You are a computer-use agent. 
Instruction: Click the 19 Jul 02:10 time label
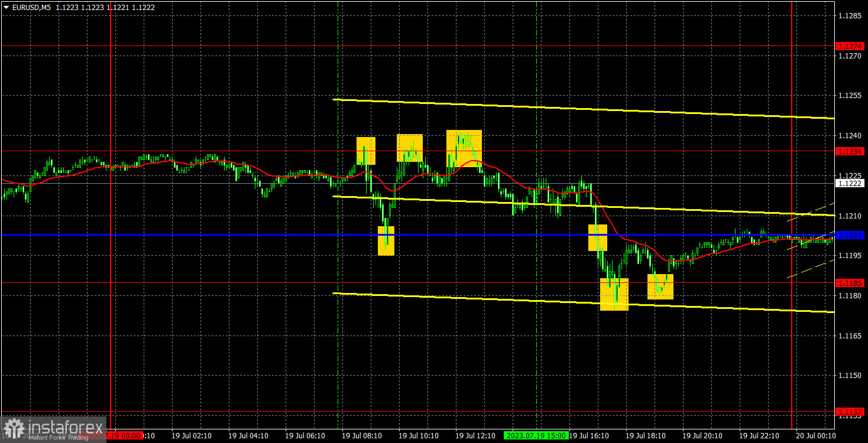tap(192, 435)
